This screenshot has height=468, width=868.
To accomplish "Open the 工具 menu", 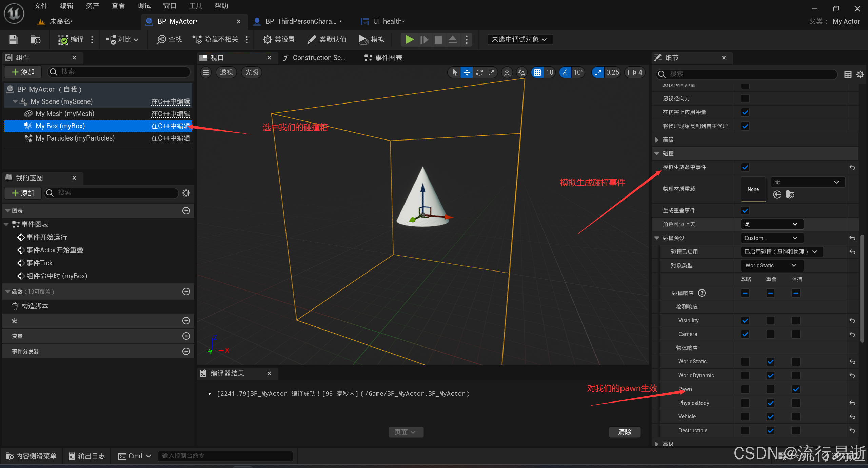I will 195,6.
